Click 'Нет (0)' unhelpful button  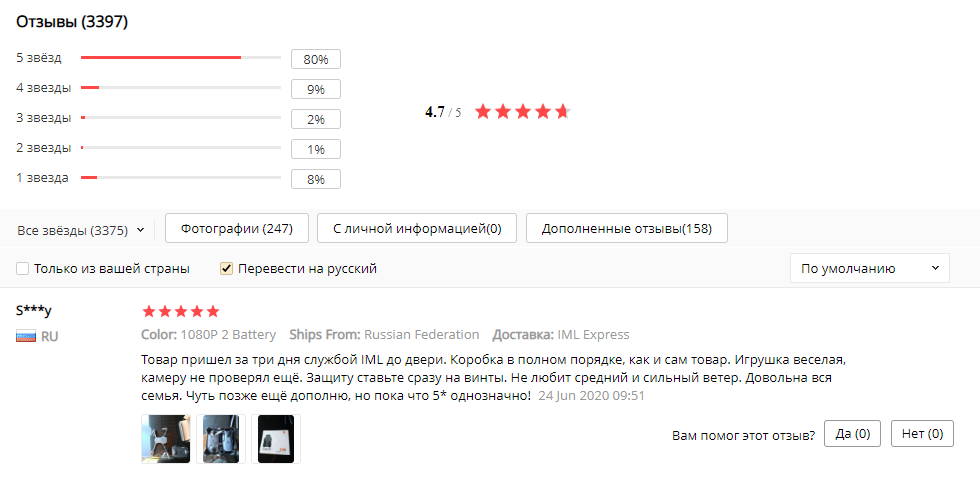pyautogui.click(x=922, y=434)
